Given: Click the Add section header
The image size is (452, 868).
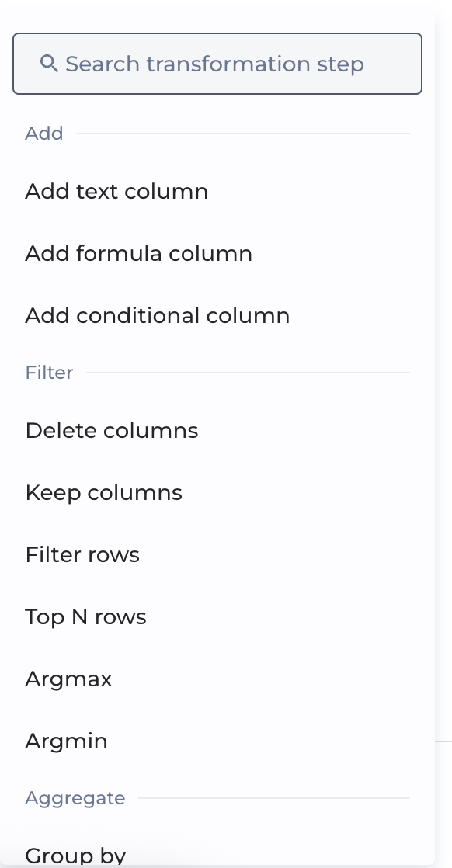Looking at the screenshot, I should (x=44, y=134).
